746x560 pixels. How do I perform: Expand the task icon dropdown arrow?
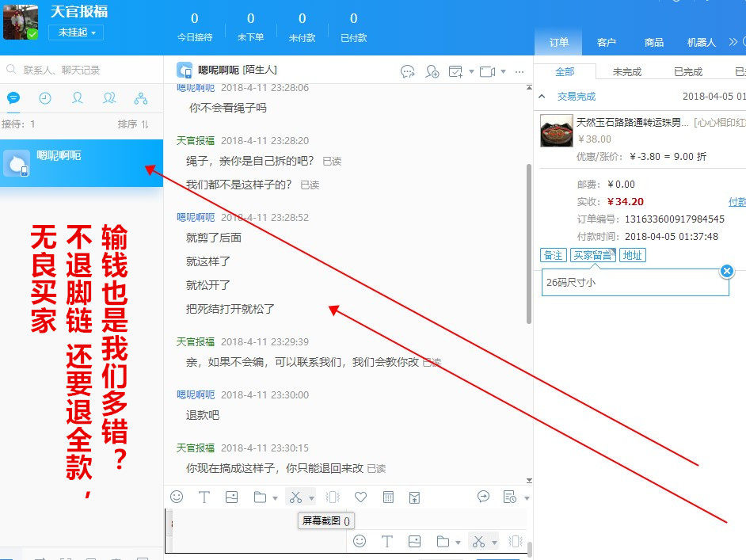pos(471,72)
